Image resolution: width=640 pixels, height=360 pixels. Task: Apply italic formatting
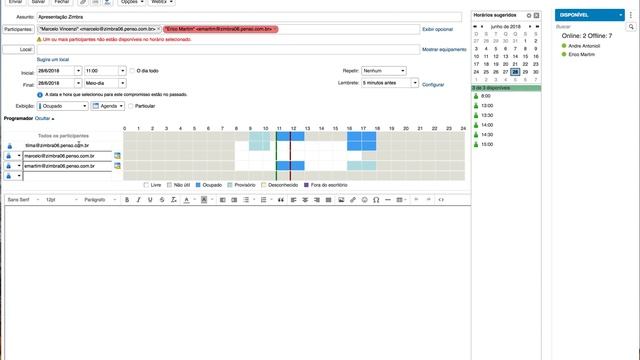coord(138,200)
